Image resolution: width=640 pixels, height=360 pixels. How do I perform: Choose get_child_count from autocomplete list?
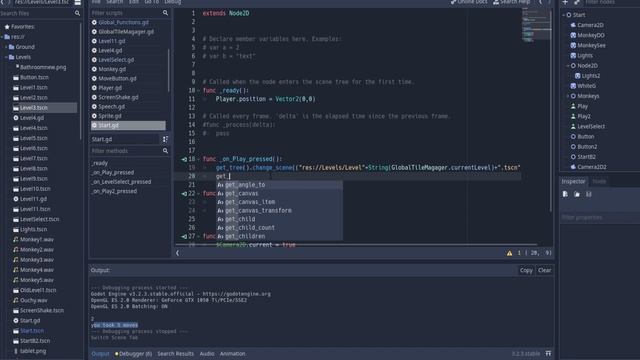click(279, 228)
